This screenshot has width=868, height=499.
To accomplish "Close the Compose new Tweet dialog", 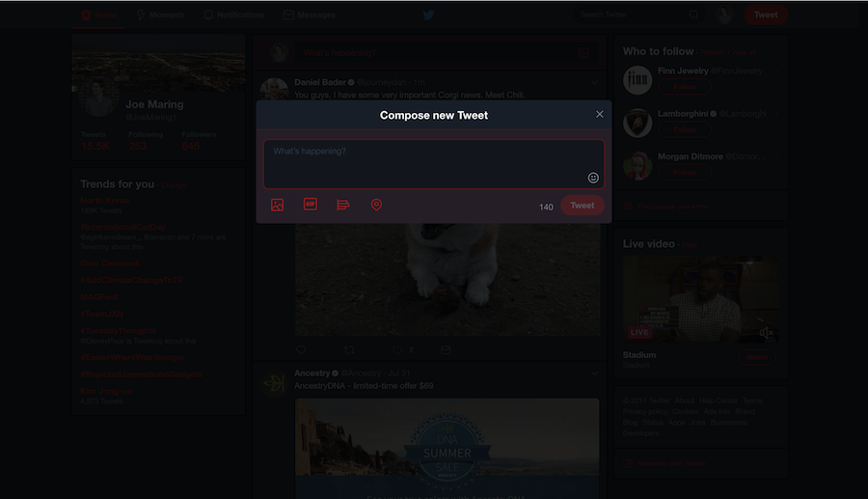I will 600,115.
